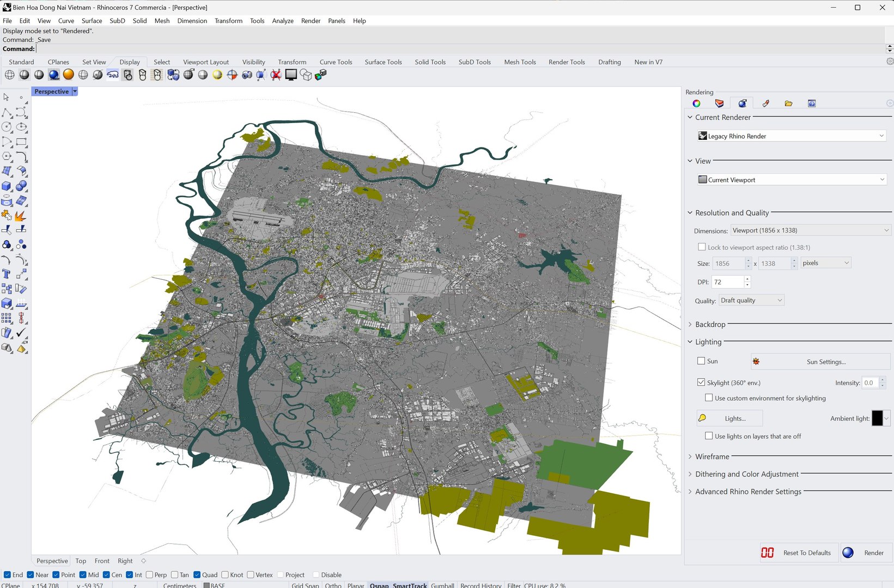Click the DPI input field
894x588 pixels.
click(728, 282)
